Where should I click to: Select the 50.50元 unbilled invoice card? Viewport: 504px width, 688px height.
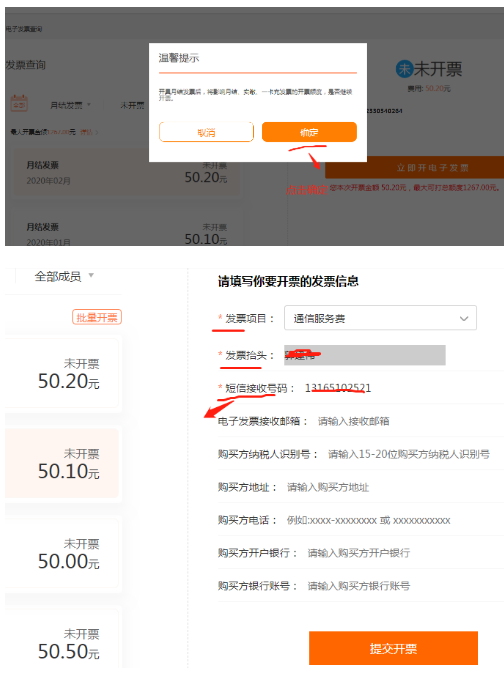tap(62, 641)
